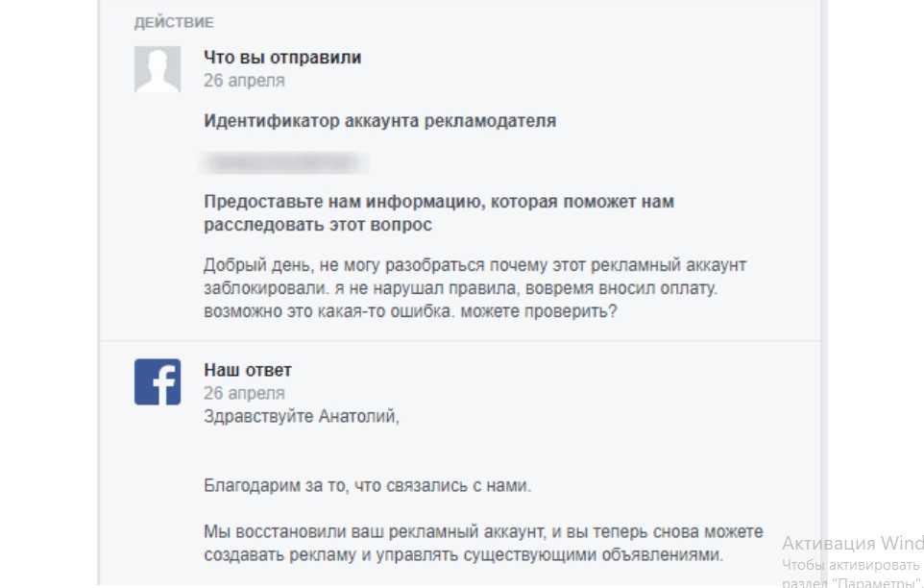
Task: Click the "Предоставьте нам информацию" heading line
Action: click(439, 202)
